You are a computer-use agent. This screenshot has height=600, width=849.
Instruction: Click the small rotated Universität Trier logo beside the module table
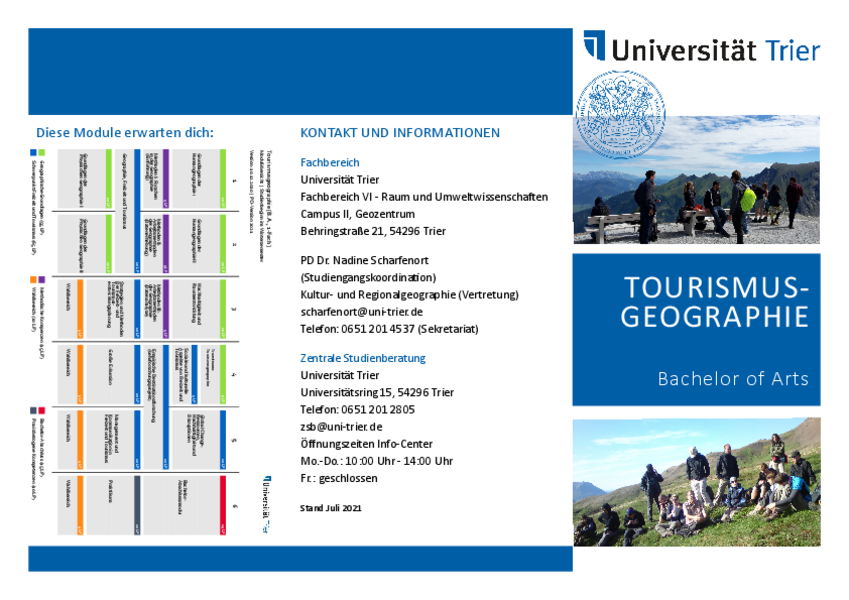266,505
